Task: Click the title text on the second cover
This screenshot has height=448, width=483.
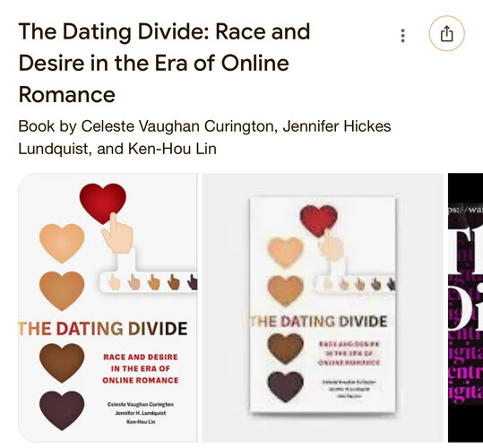Action: [x=319, y=322]
